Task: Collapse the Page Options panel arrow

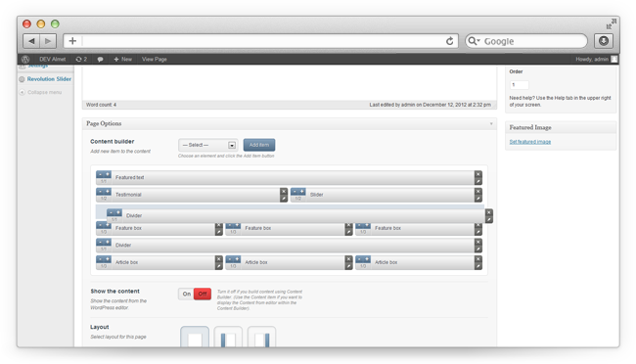Action: click(x=491, y=123)
